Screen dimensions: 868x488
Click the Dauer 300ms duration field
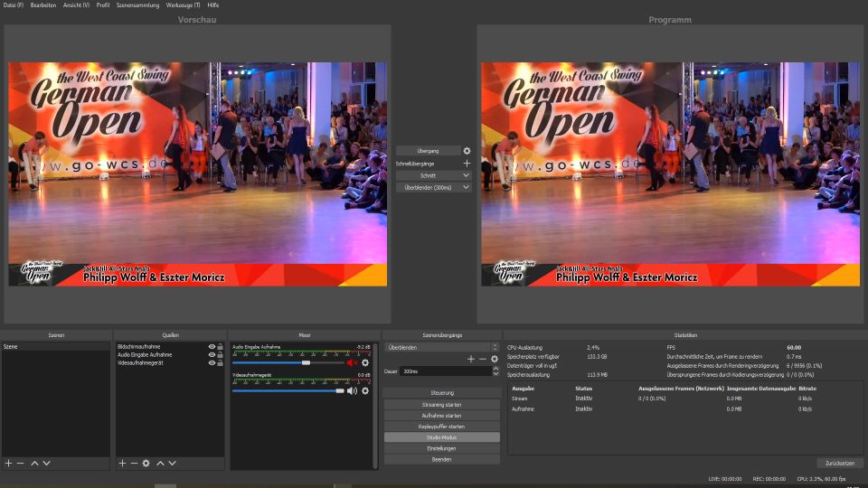coord(443,371)
